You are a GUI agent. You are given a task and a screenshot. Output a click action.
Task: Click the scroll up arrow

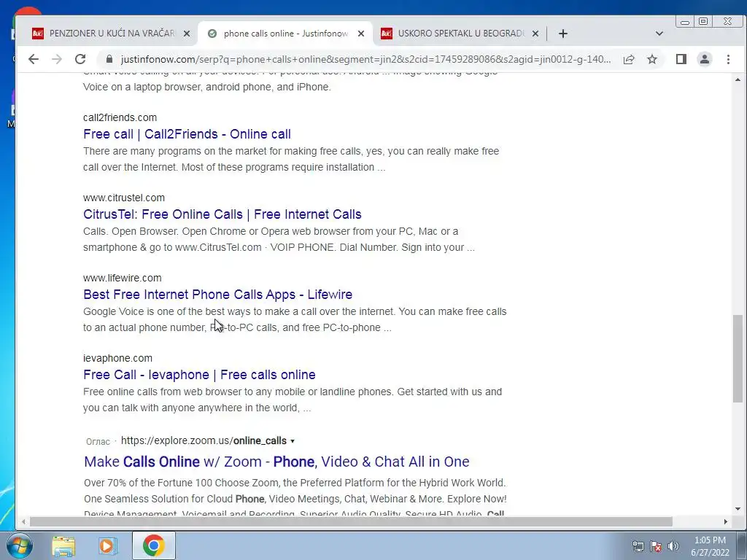(738, 79)
